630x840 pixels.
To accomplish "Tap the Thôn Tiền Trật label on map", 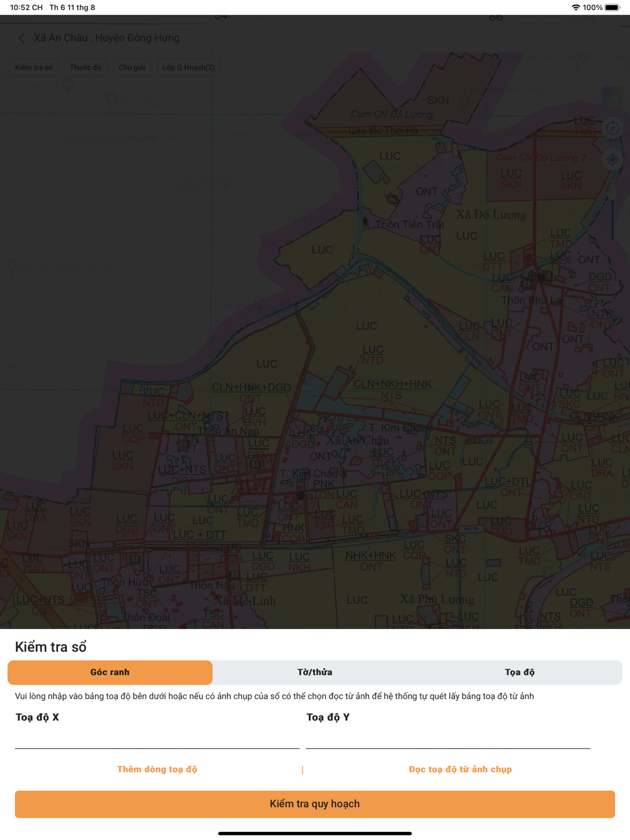I will [410, 225].
